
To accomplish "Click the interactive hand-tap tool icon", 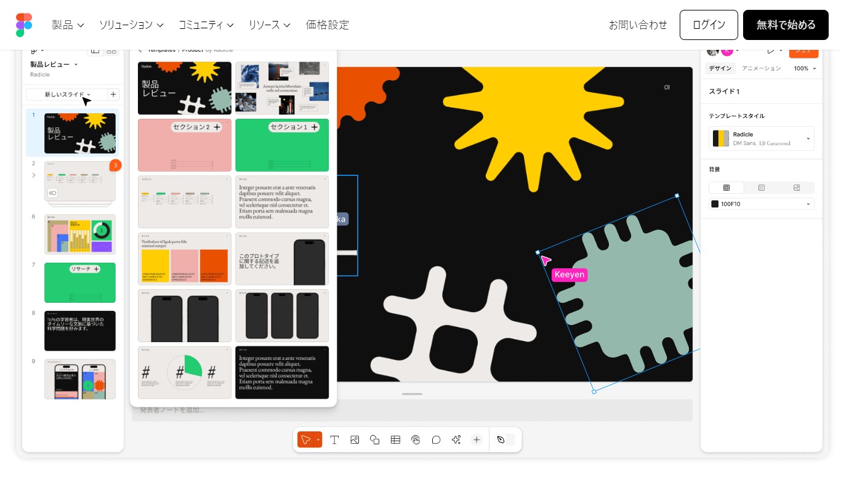I will coord(416,439).
